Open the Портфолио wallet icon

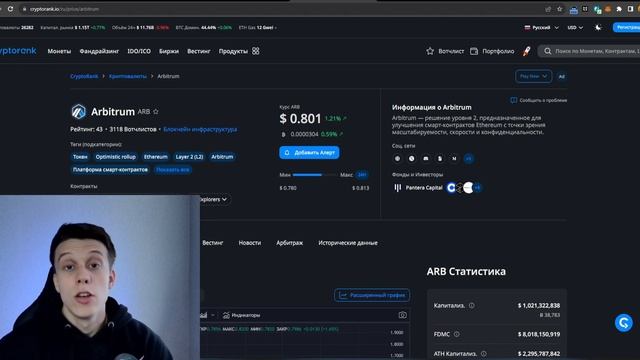coord(474,51)
